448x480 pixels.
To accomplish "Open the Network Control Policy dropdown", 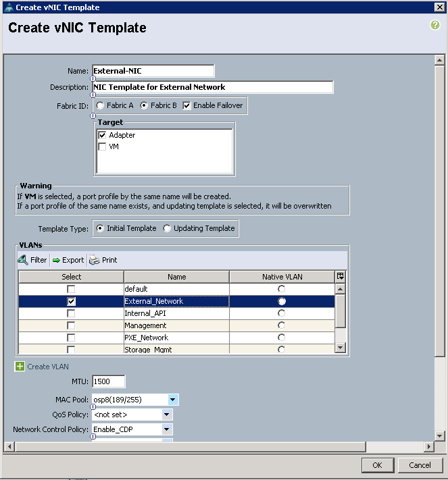I will pyautogui.click(x=167, y=429).
